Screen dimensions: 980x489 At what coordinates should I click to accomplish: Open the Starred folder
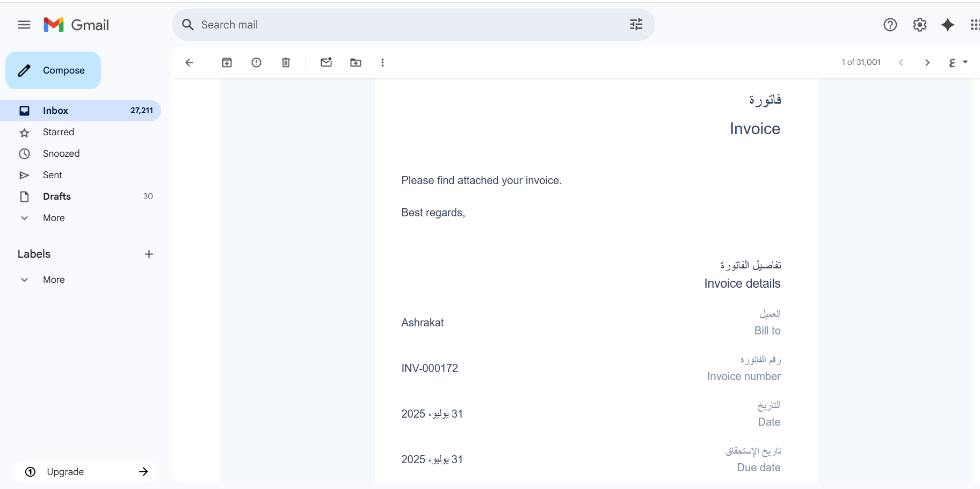(58, 132)
